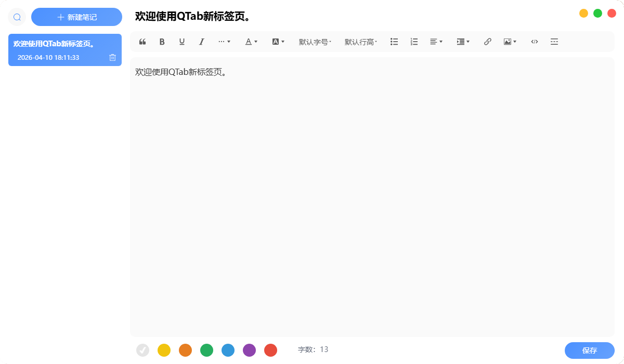The image size is (624, 364).
Task: Create a numbered list
Action: click(414, 42)
